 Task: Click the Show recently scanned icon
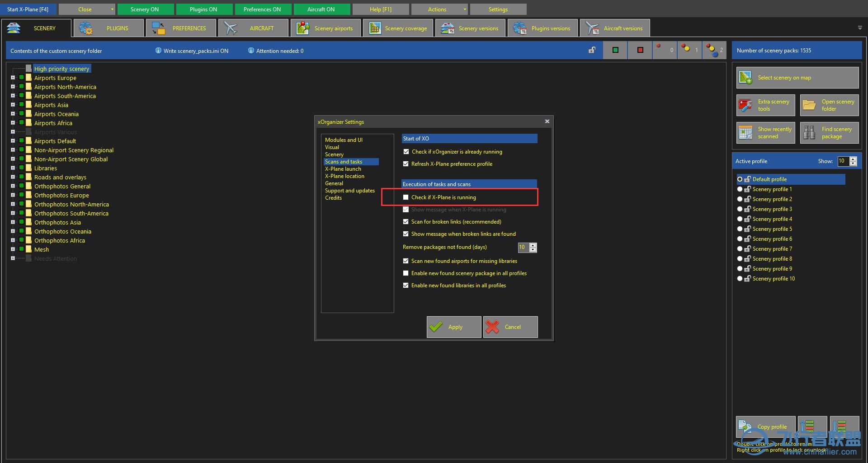pos(745,133)
